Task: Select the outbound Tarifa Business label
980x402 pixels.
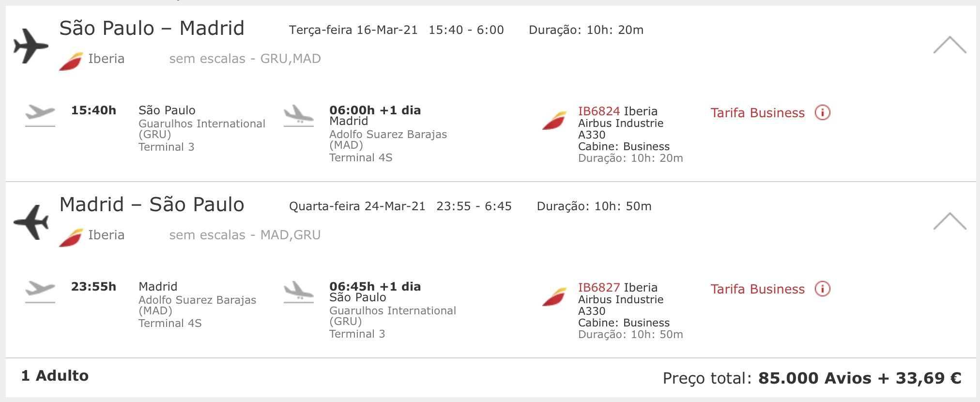Action: (757, 113)
